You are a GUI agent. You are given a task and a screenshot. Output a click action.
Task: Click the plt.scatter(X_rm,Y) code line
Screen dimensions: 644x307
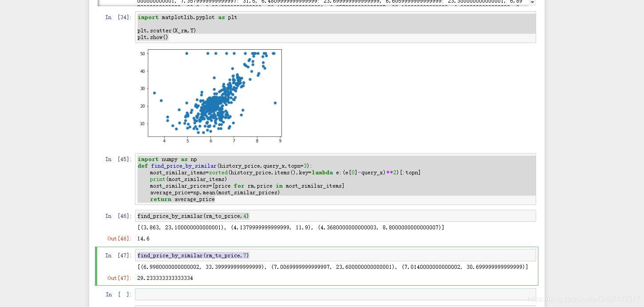point(167,31)
